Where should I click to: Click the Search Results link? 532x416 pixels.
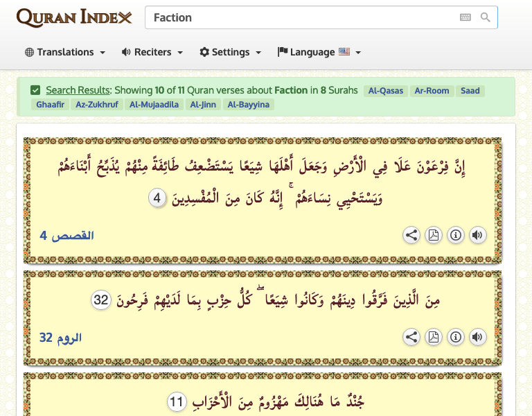[78, 90]
